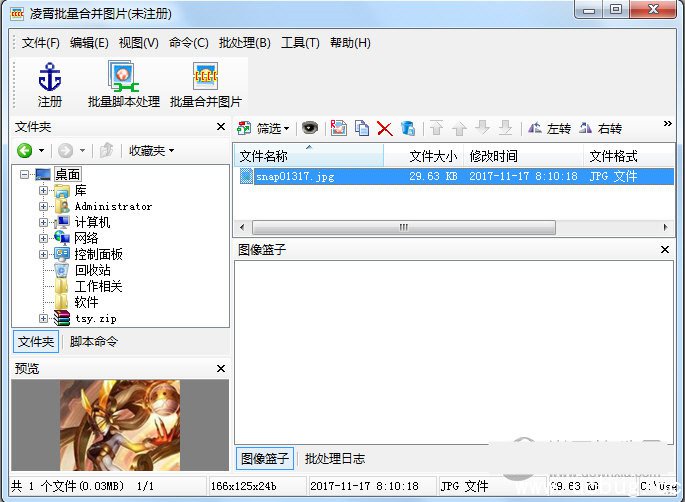Open the 工具(T) menu

tap(299, 43)
